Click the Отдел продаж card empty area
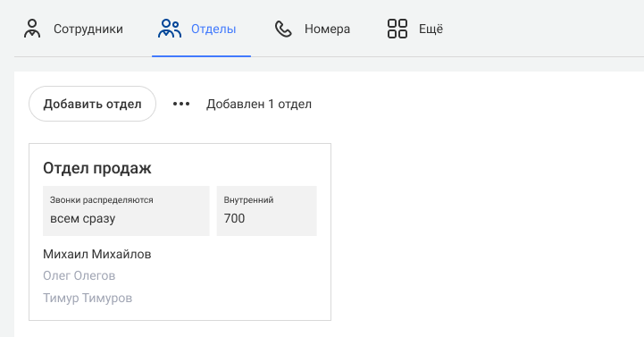Viewport: 644px width, 337px height. (247, 280)
